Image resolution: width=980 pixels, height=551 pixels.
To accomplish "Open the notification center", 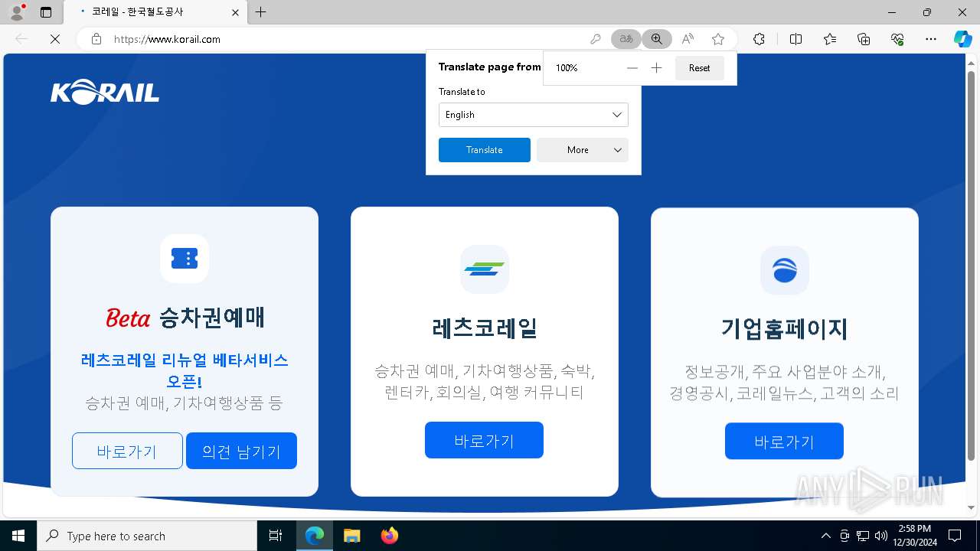I will coord(955,536).
